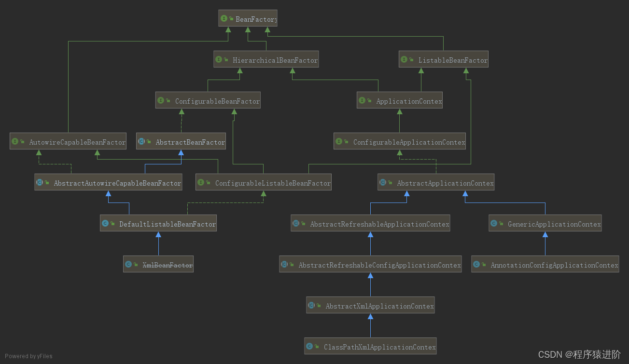Click the interface icon on ListableBeanFactory
The width and height of the screenshot is (629, 364).
pos(405,60)
